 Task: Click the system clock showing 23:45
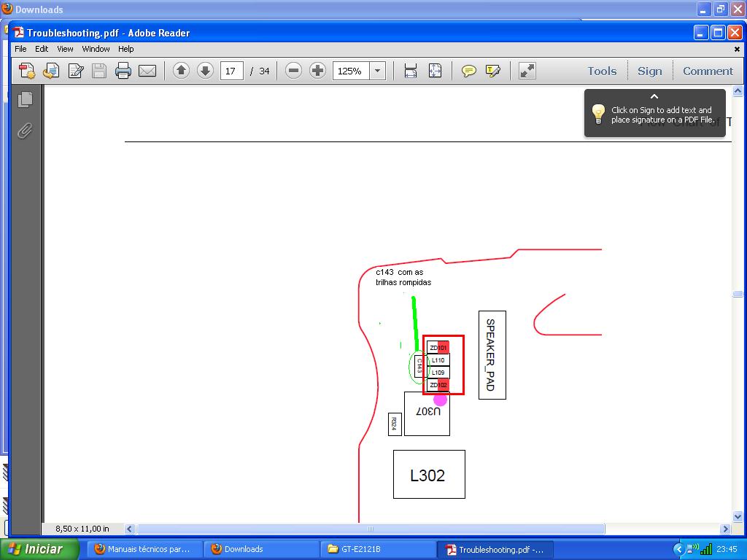coord(727,549)
